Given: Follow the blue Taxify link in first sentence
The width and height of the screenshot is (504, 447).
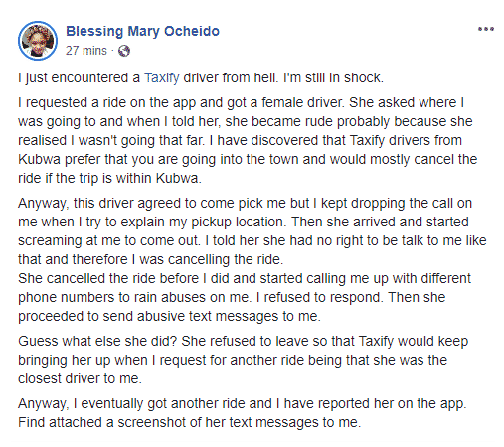Looking at the screenshot, I should pos(162,77).
